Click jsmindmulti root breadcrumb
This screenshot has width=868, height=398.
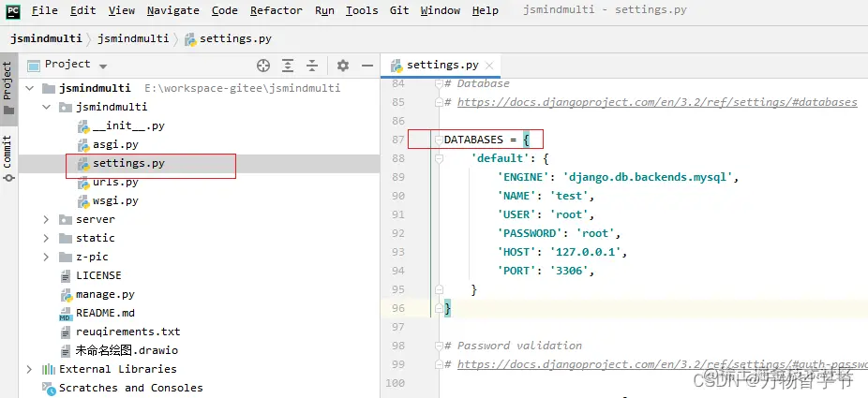[x=46, y=38]
